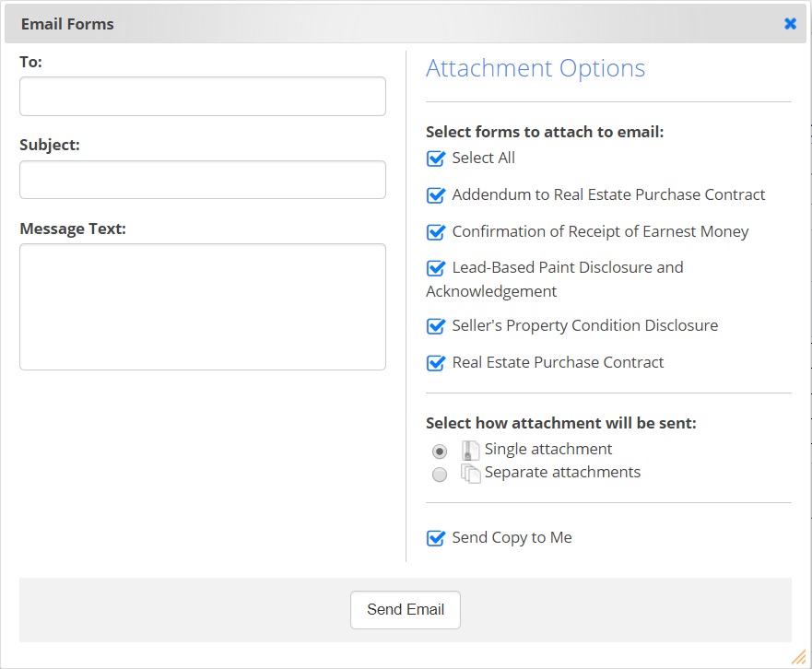The image size is (812, 669).
Task: Select the Single attachment radio button
Action: pyautogui.click(x=440, y=452)
